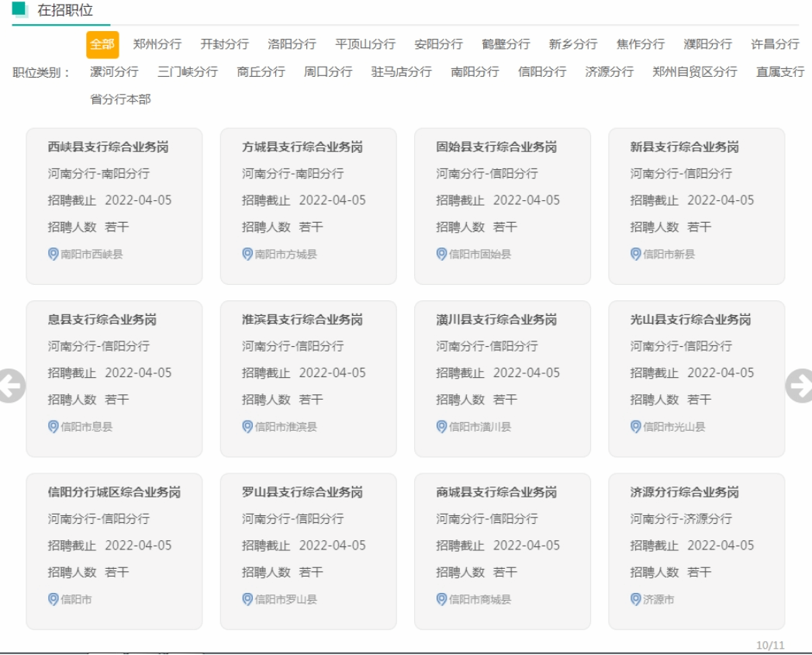The height and width of the screenshot is (655, 812).
Task: Click 河南分行-济源分行 text on last card
Action: tap(681, 518)
